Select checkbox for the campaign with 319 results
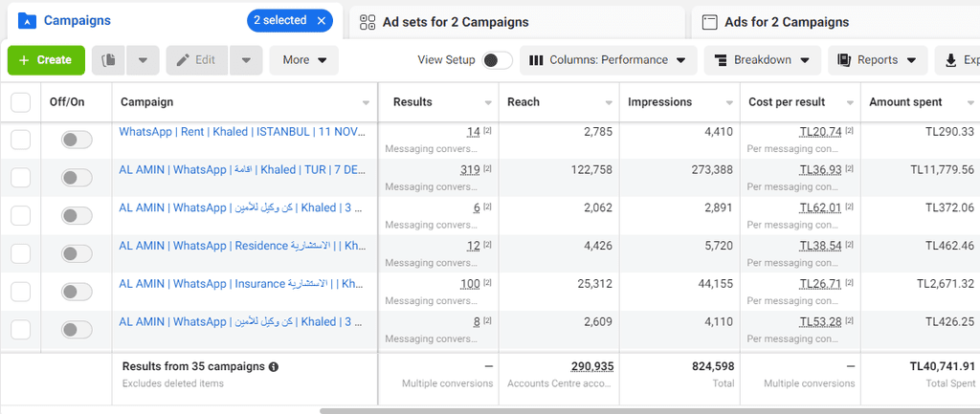Image resolution: width=980 pixels, height=414 pixels. click(x=21, y=178)
